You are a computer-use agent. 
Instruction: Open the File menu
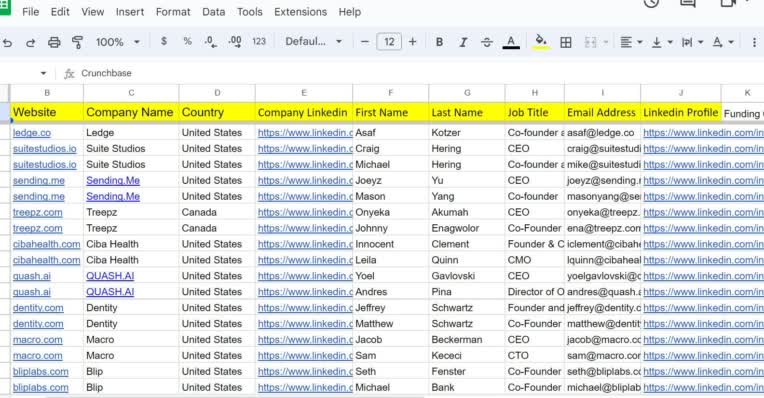point(30,12)
